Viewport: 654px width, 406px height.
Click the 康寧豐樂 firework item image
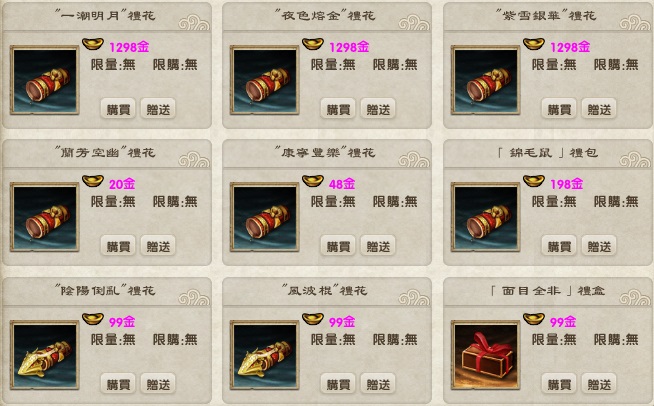point(264,217)
